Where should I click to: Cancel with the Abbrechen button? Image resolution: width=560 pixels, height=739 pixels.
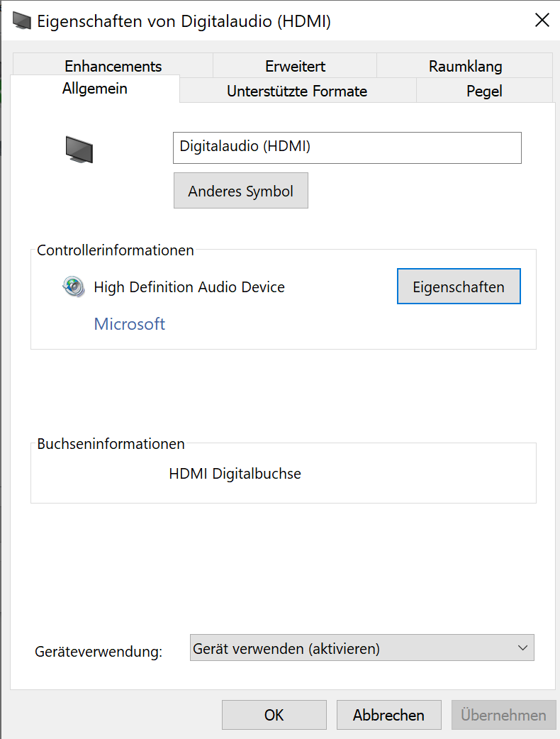[x=388, y=715]
